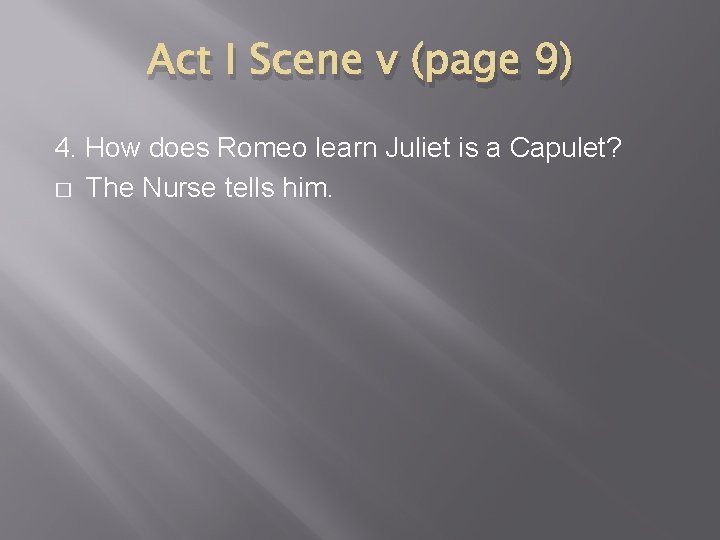Image resolution: width=720 pixels, height=540 pixels.
Task: Click the word 'The' in the answer
Action: click(107, 188)
